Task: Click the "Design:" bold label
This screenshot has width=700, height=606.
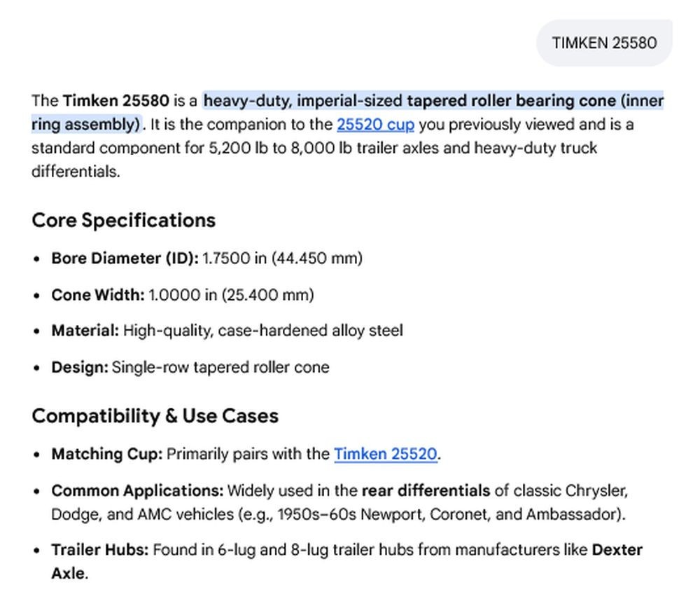Action: click(79, 367)
